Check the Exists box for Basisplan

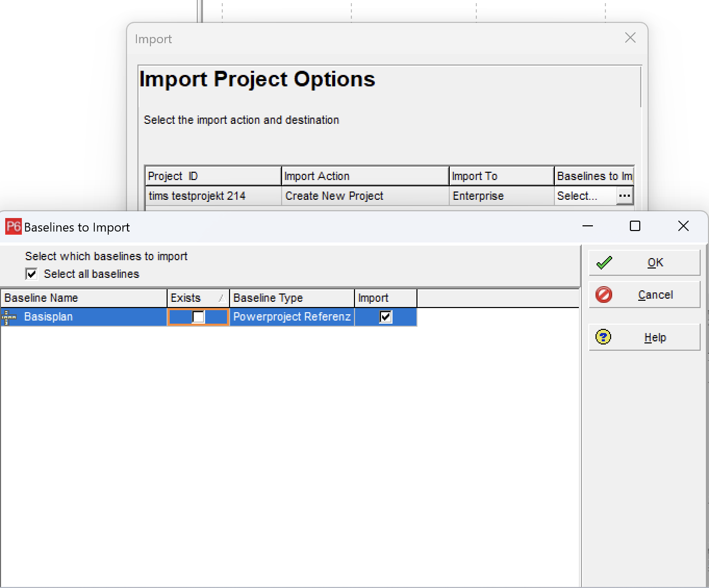coord(198,317)
